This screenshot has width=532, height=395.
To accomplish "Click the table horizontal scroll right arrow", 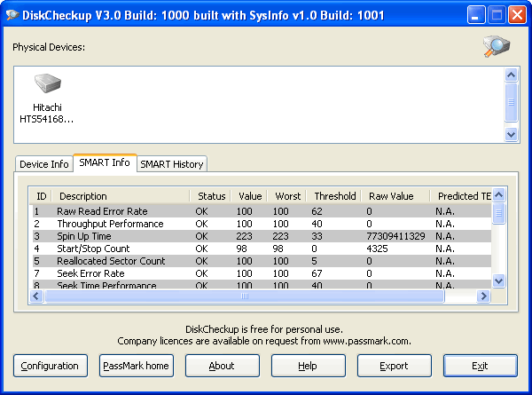I will 483,296.
